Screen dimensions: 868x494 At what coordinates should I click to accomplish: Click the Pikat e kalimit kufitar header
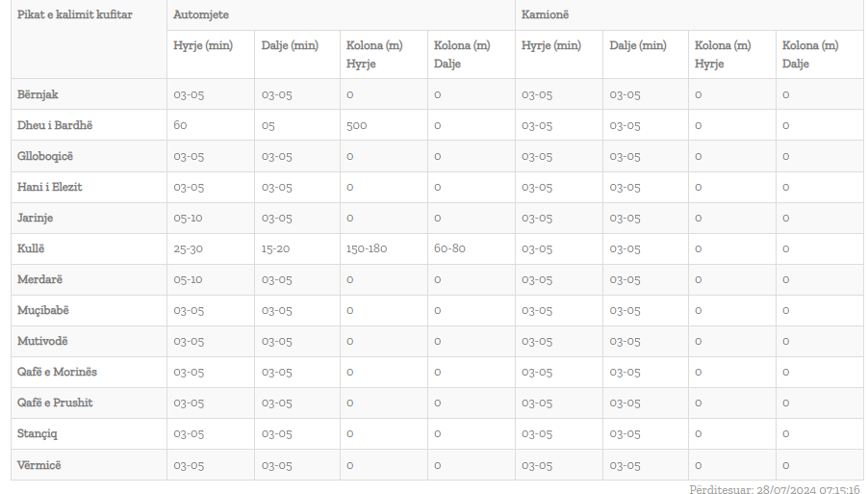(x=75, y=14)
